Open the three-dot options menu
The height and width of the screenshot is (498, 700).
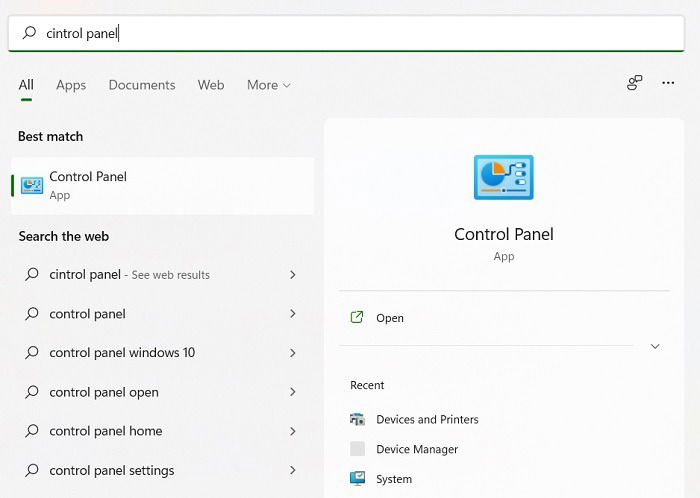668,83
